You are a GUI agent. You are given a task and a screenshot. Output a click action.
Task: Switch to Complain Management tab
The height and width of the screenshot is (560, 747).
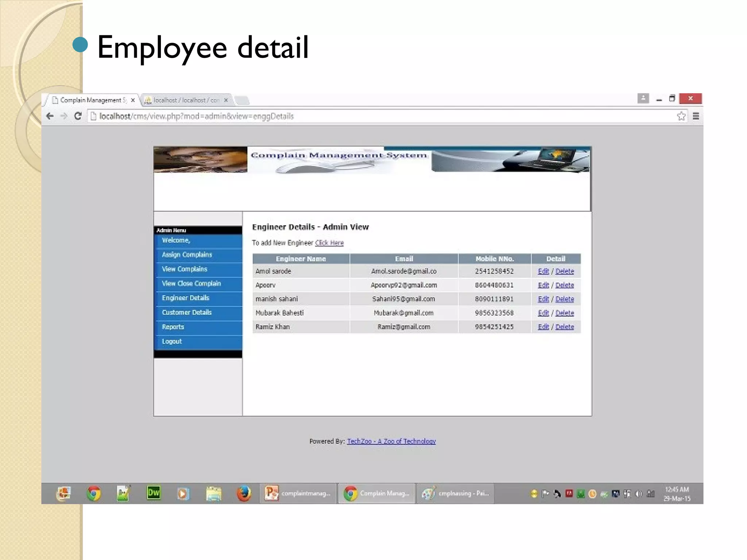pos(93,100)
